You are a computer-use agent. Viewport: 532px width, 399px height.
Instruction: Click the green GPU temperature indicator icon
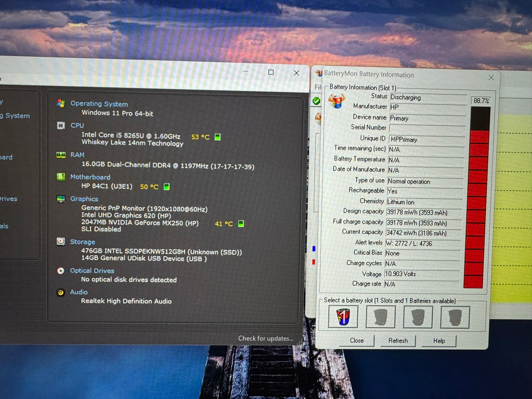point(241,223)
